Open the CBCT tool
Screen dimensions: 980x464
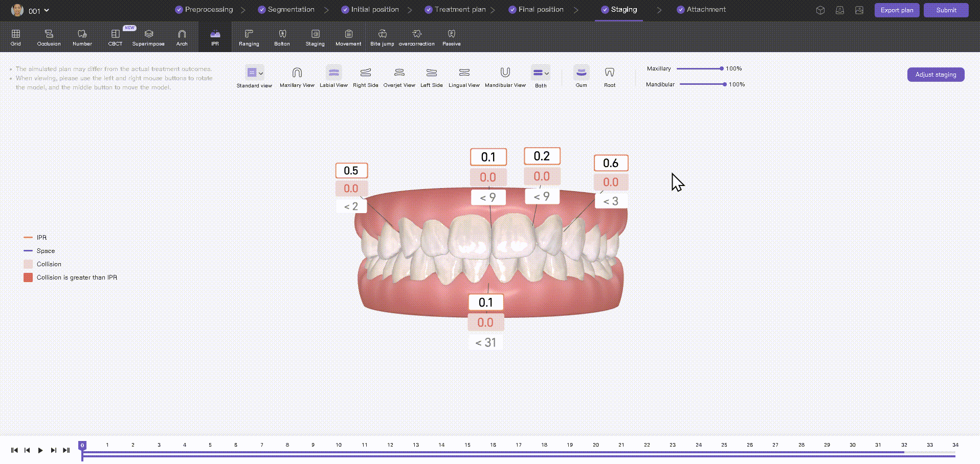click(x=115, y=37)
